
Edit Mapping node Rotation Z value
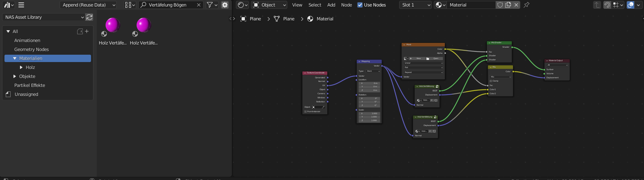coord(369,105)
